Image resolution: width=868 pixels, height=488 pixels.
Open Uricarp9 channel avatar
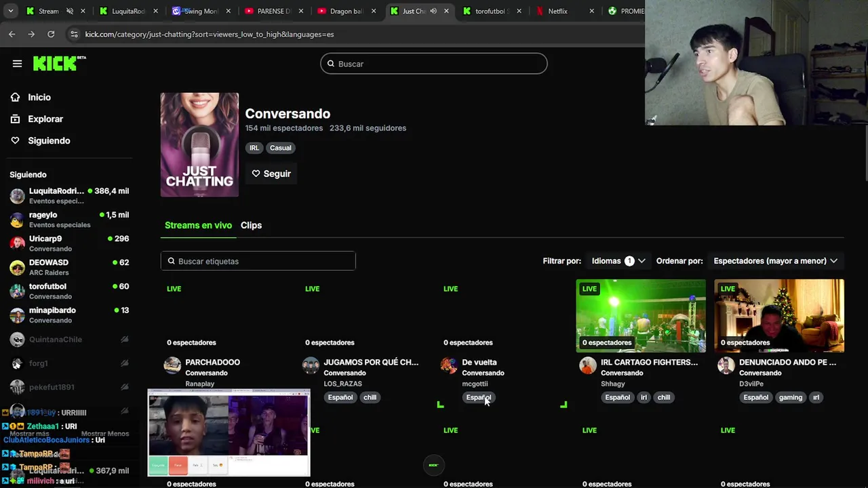click(x=17, y=243)
